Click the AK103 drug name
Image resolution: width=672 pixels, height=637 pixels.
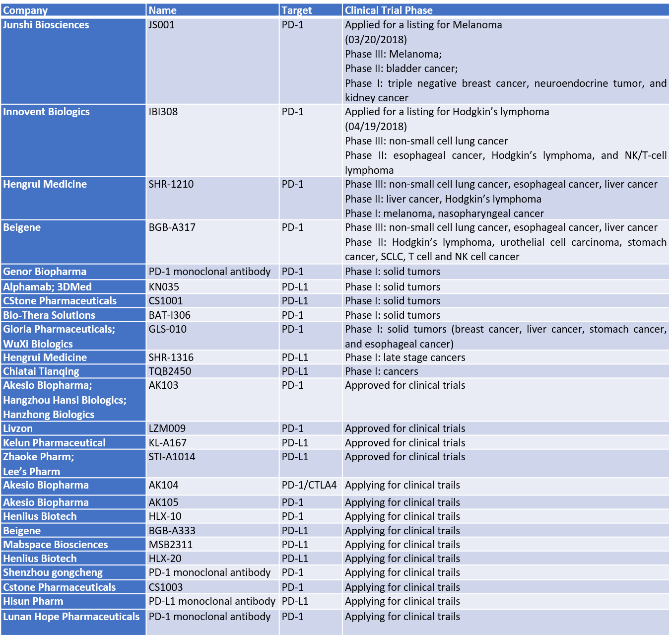pyautogui.click(x=163, y=385)
